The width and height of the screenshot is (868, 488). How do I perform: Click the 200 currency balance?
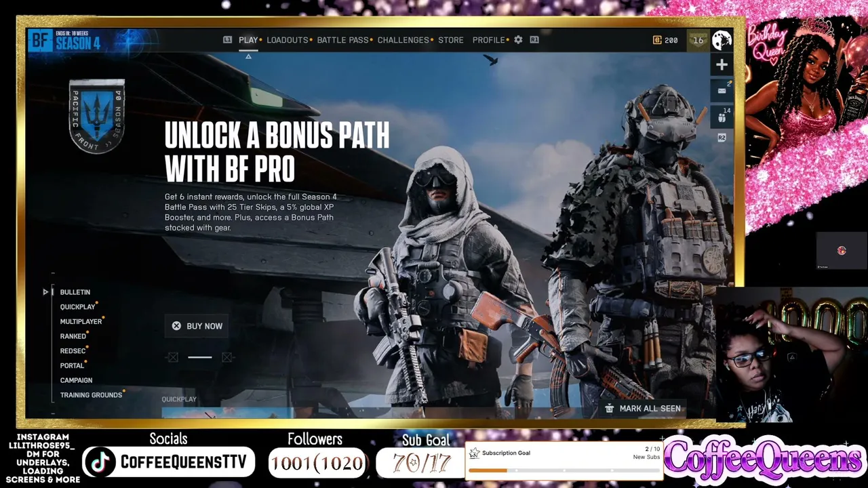point(671,40)
